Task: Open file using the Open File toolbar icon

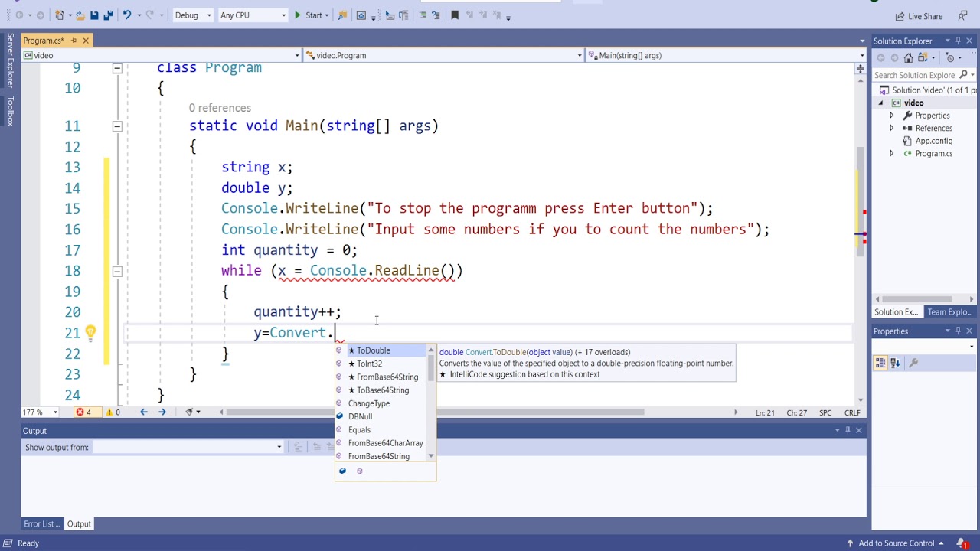Action: (x=80, y=15)
